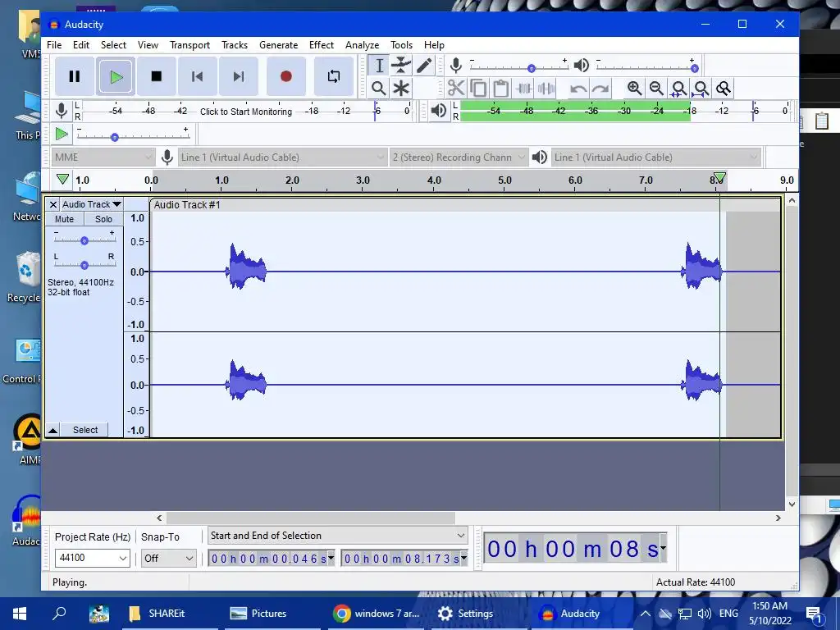Click the Copy icon

pos(478,88)
